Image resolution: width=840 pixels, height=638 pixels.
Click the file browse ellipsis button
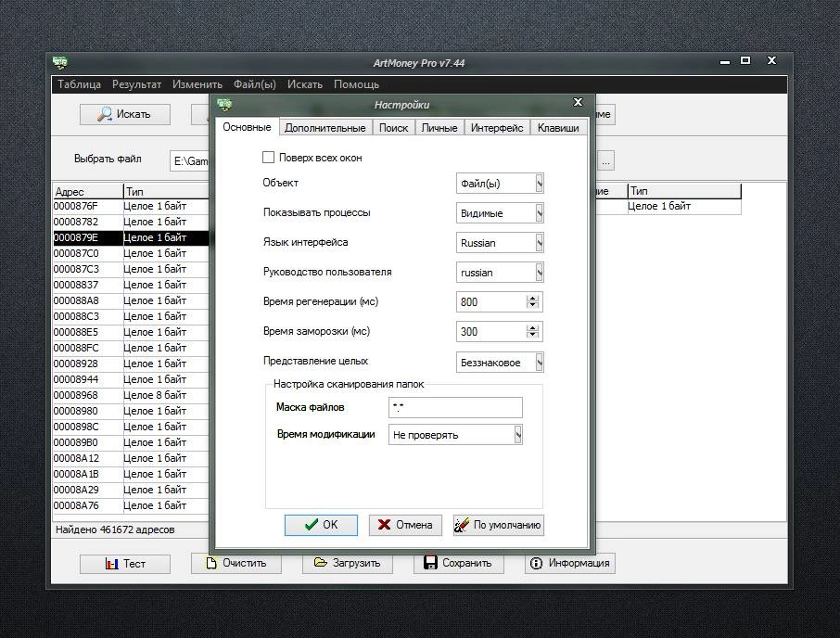[x=605, y=160]
